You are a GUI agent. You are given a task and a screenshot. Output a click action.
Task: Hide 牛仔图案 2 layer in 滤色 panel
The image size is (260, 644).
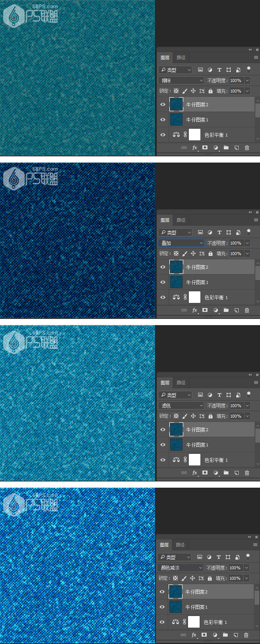click(x=163, y=430)
